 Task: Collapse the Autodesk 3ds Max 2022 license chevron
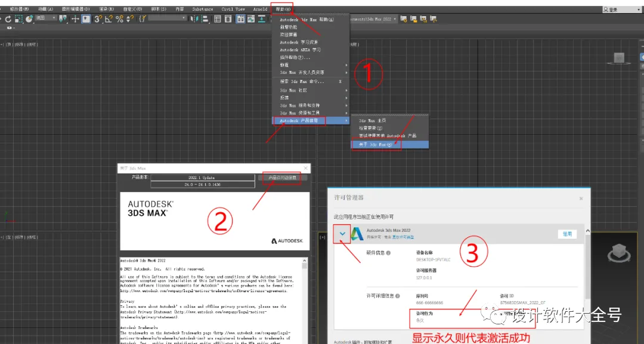[342, 234]
